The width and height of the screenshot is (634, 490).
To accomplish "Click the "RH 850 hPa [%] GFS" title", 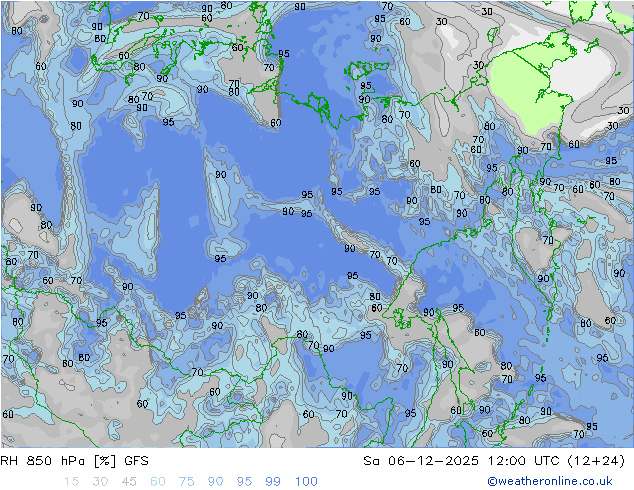I will click(x=74, y=461).
